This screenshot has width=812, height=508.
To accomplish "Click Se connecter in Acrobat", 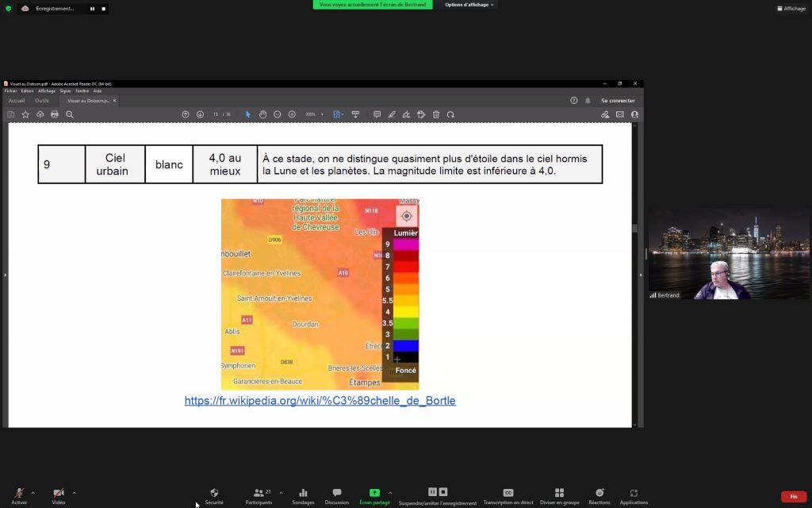I will [x=618, y=101].
